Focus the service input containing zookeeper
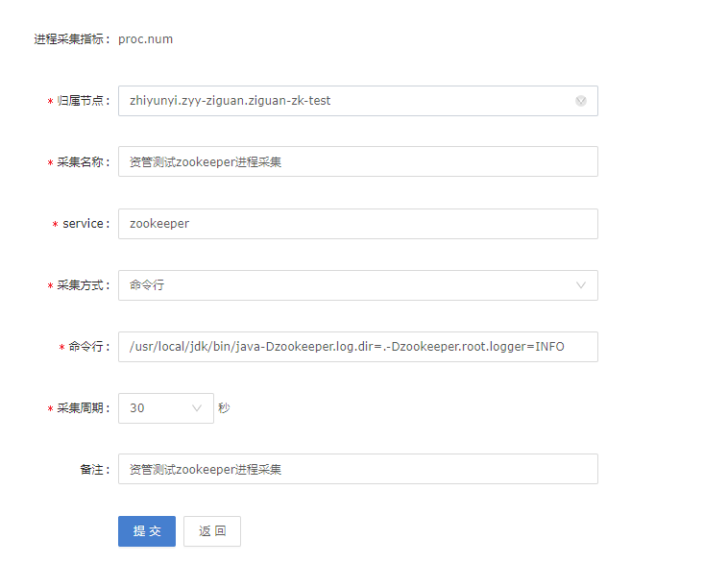Screen dimensions: 728x564 pyautogui.click(x=358, y=224)
